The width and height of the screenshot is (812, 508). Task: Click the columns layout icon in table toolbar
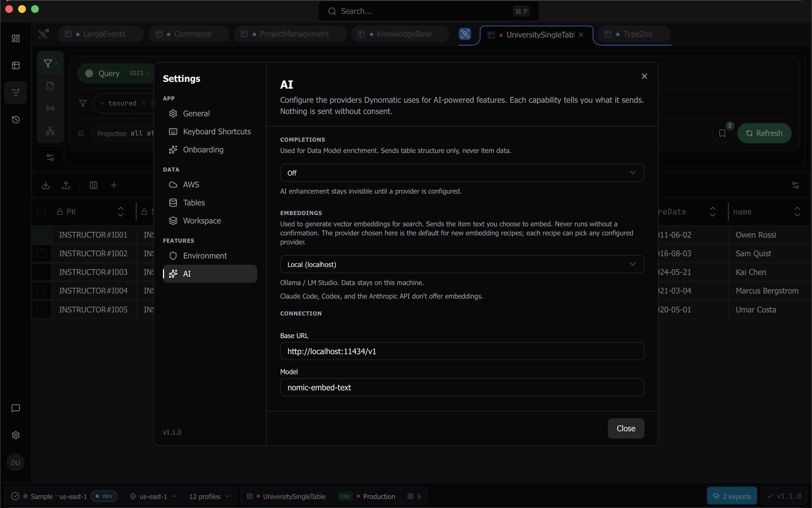pyautogui.click(x=94, y=185)
